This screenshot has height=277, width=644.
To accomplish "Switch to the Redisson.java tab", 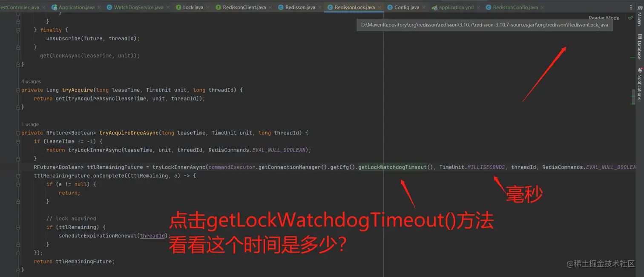I will point(300,8).
